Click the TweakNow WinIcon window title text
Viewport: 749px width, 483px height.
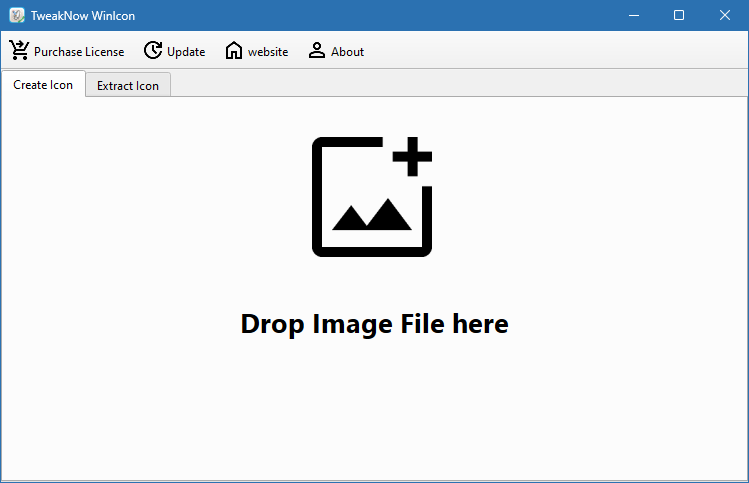coord(83,16)
